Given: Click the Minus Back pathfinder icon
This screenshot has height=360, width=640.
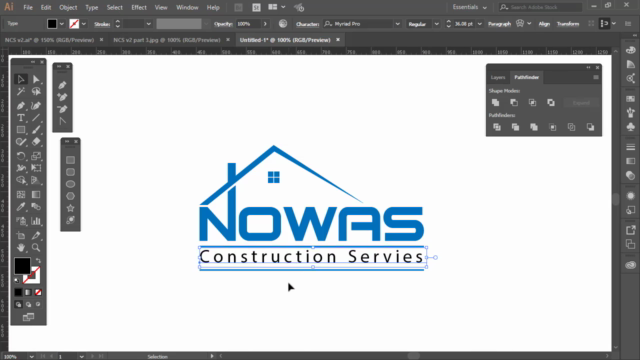Looking at the screenshot, I should pyautogui.click(x=590, y=127).
